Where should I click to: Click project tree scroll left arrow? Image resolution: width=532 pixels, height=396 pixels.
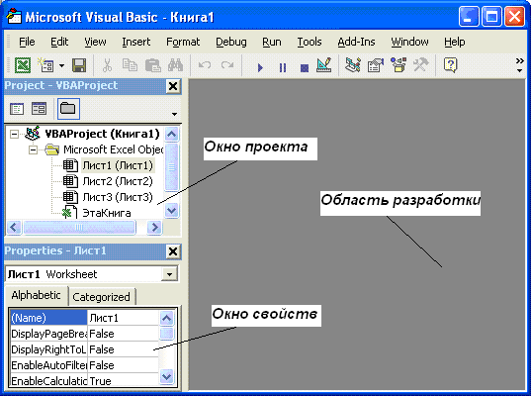coord(14,228)
